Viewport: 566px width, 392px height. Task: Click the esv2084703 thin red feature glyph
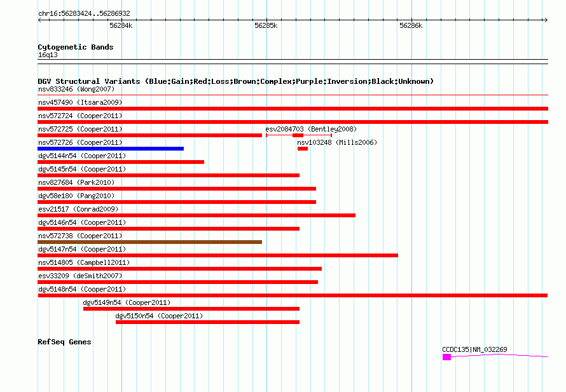point(299,135)
